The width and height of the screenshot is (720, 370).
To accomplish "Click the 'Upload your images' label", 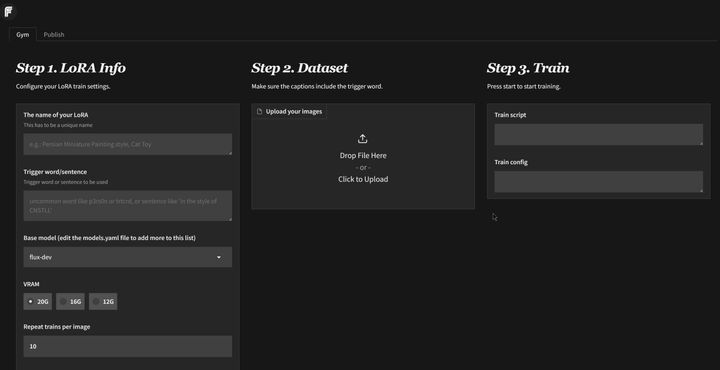I will point(294,112).
